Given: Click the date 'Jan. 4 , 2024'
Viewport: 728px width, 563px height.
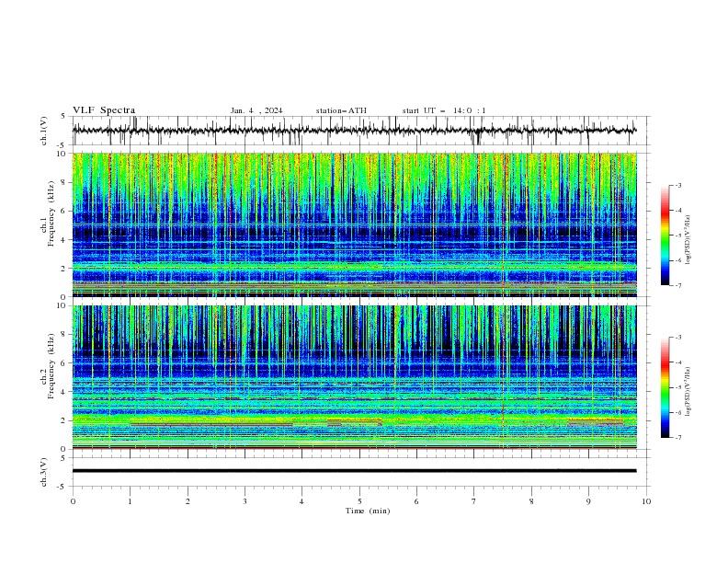Looking at the screenshot, I should 256,110.
